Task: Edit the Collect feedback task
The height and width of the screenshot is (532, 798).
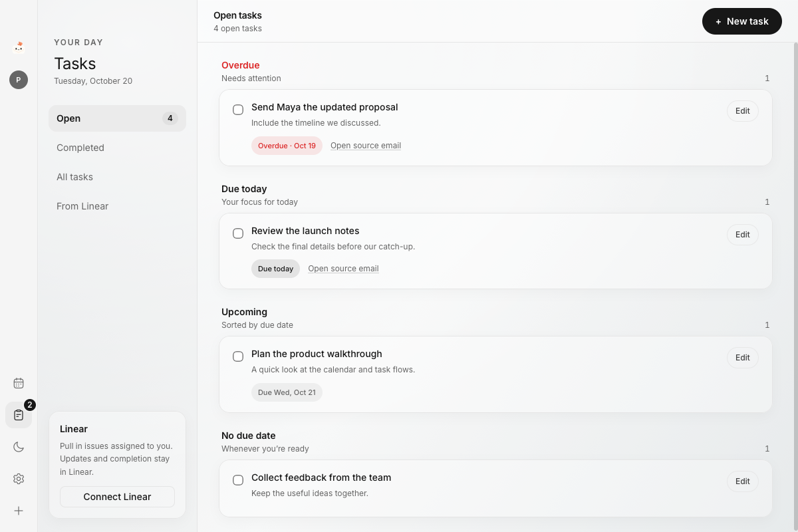Action: 743,481
